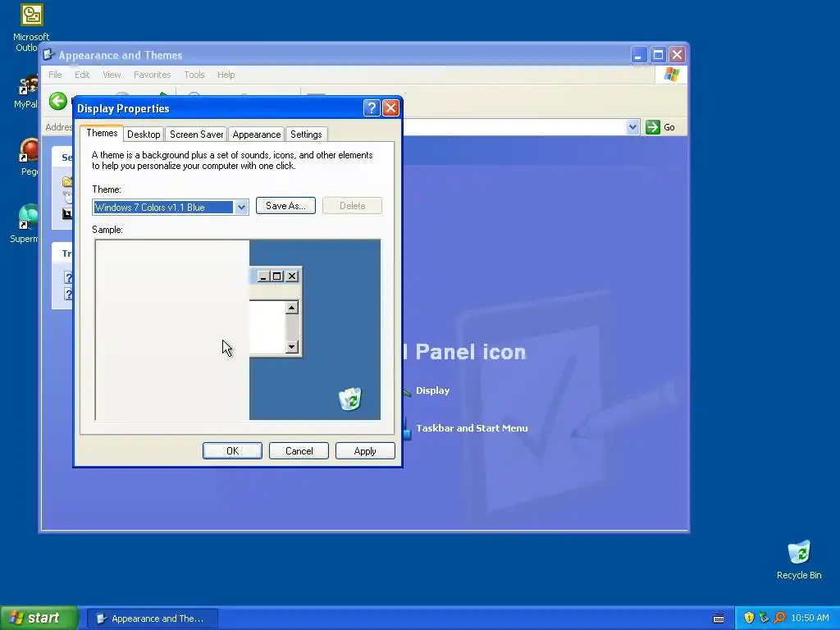Switch to the Appearance tab
The image size is (840, 630).
click(257, 135)
